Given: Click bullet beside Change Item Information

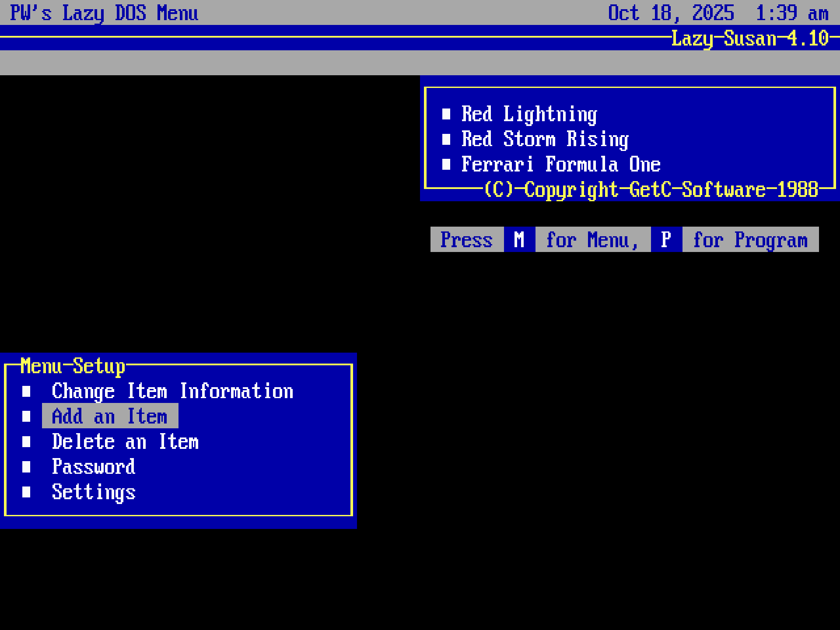Looking at the screenshot, I should click(26, 391).
